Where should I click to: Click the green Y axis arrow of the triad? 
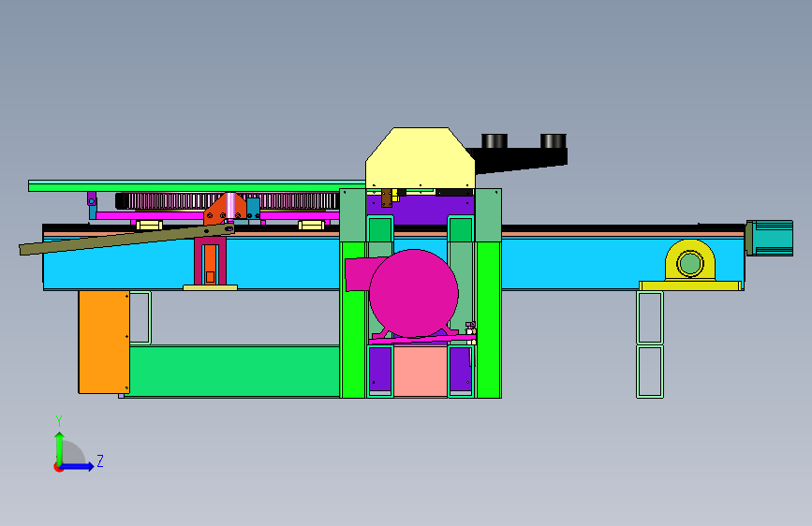pyautogui.click(x=60, y=447)
